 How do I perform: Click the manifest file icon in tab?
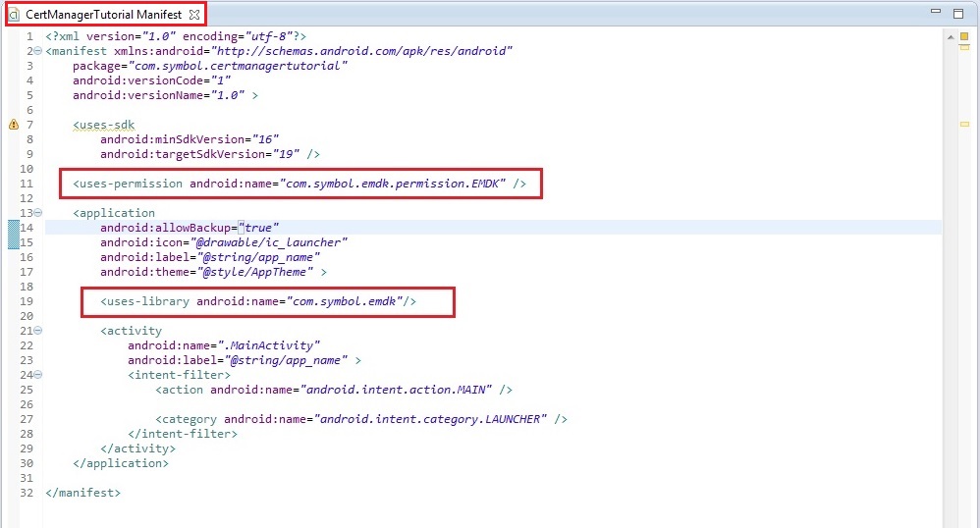pyautogui.click(x=14, y=15)
